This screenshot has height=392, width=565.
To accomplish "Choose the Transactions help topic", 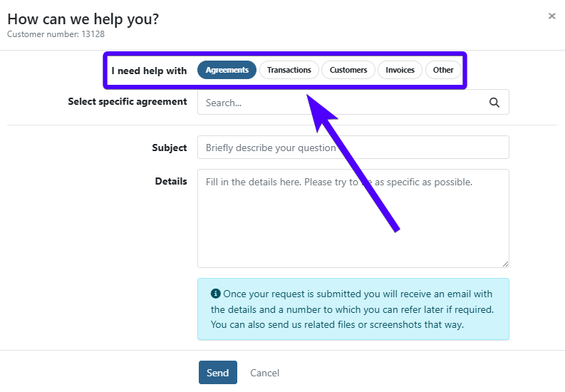I will (x=289, y=70).
